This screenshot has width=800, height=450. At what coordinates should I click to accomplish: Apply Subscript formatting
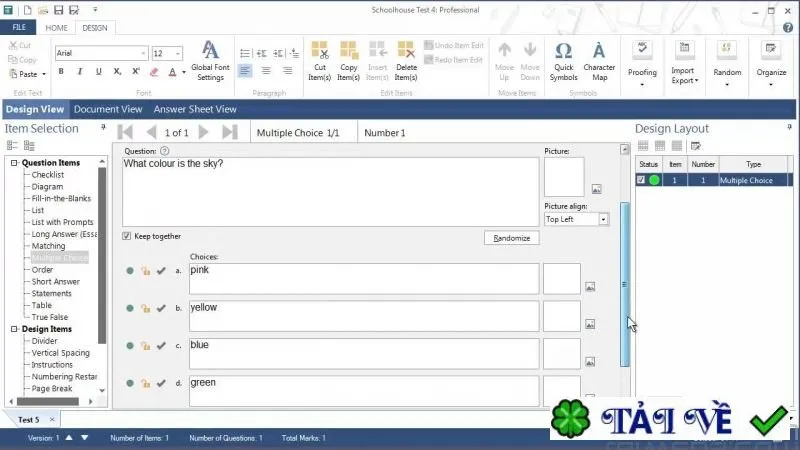pyautogui.click(x=117, y=71)
